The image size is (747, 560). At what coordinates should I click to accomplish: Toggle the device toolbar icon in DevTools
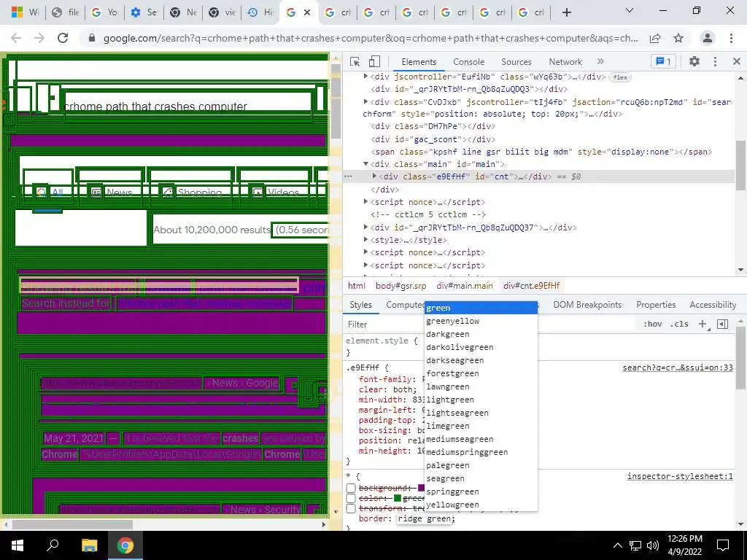(374, 61)
